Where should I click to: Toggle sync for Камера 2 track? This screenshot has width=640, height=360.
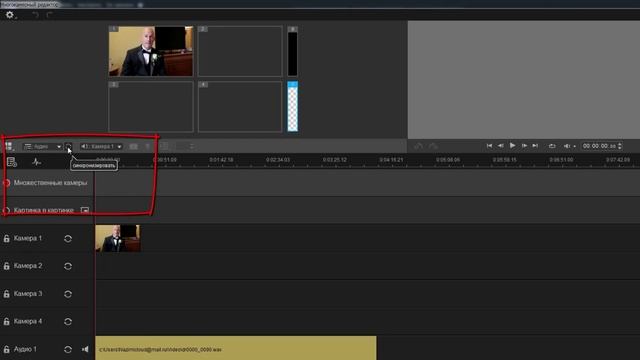(68, 266)
